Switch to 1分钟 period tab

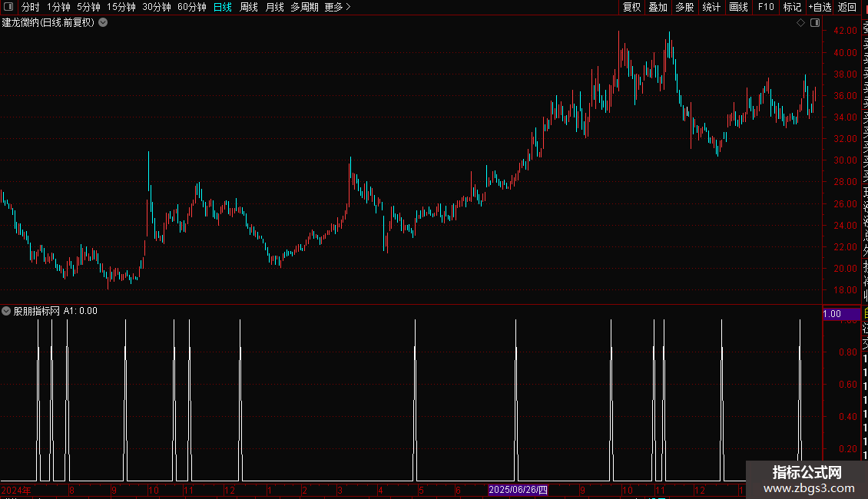(x=58, y=7)
